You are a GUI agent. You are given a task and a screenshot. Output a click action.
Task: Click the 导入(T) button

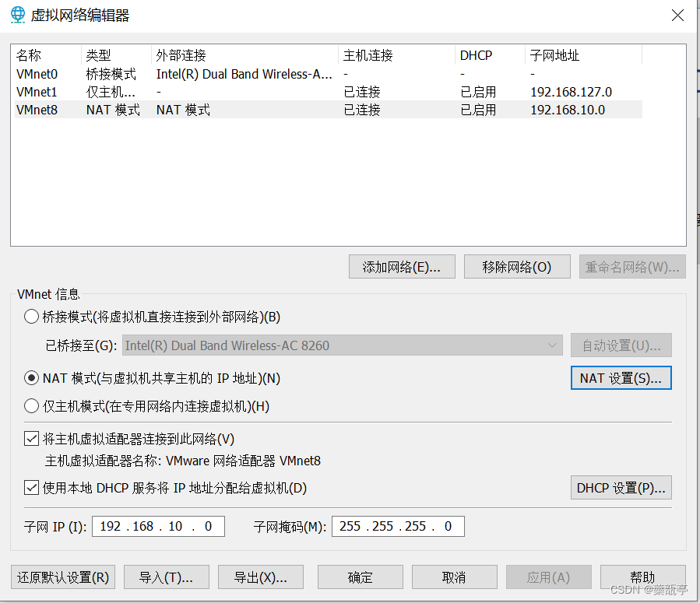pos(166,577)
